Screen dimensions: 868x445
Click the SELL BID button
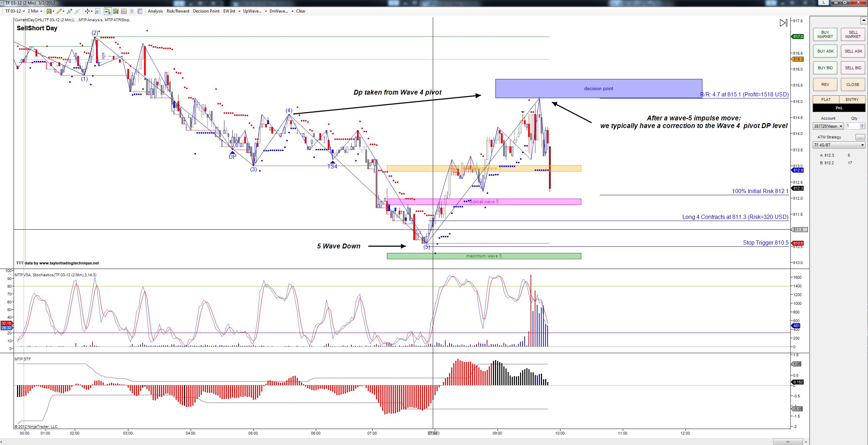(853, 68)
